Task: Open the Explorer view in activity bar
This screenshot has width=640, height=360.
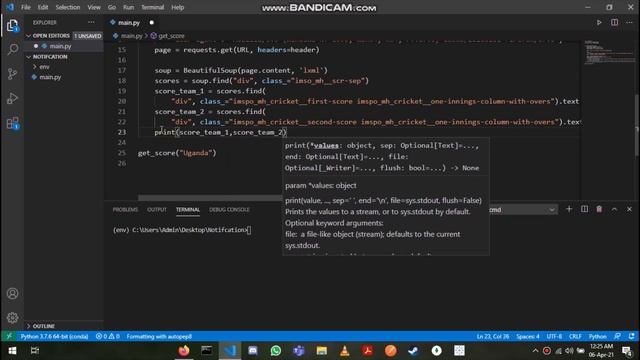Action: point(13,26)
